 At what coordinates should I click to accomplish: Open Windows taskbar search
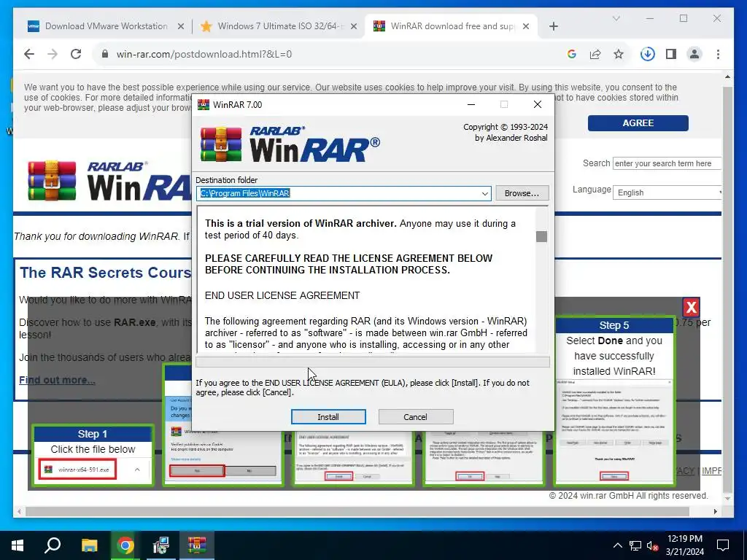(x=53, y=545)
